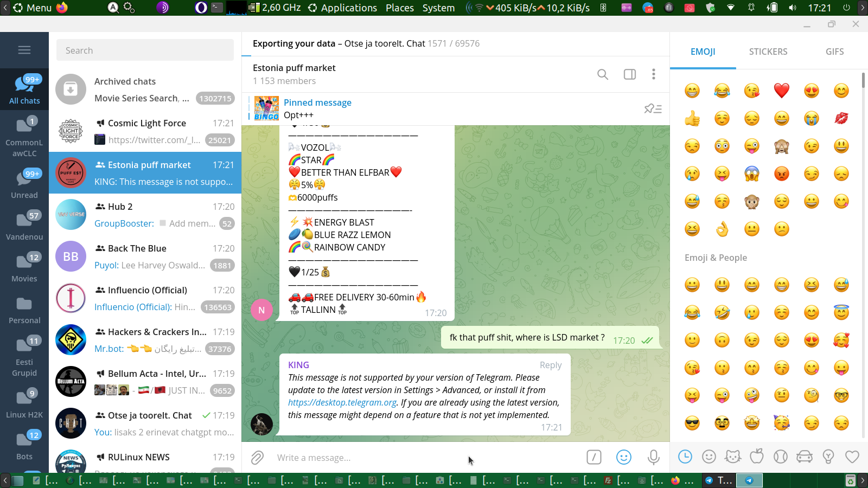
Task: Jump to symbols heart outline category
Action: [852, 457]
